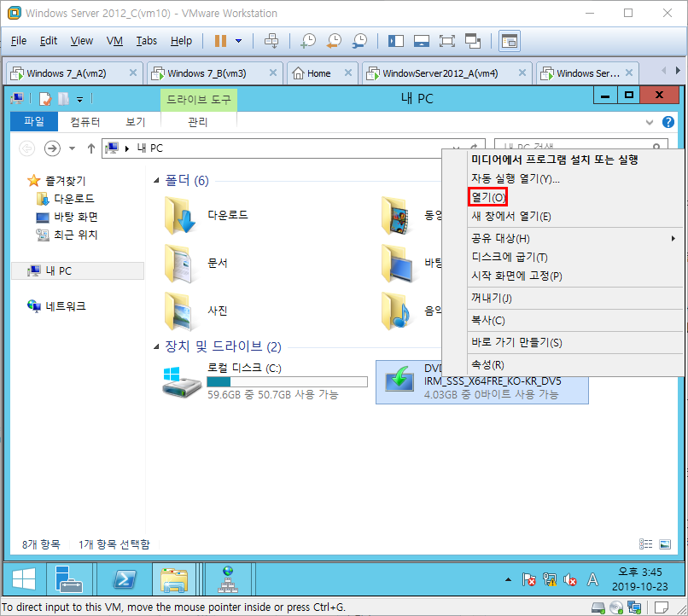Close the Windows 7_A(vm2) tab
688x616 pixels.
133,73
